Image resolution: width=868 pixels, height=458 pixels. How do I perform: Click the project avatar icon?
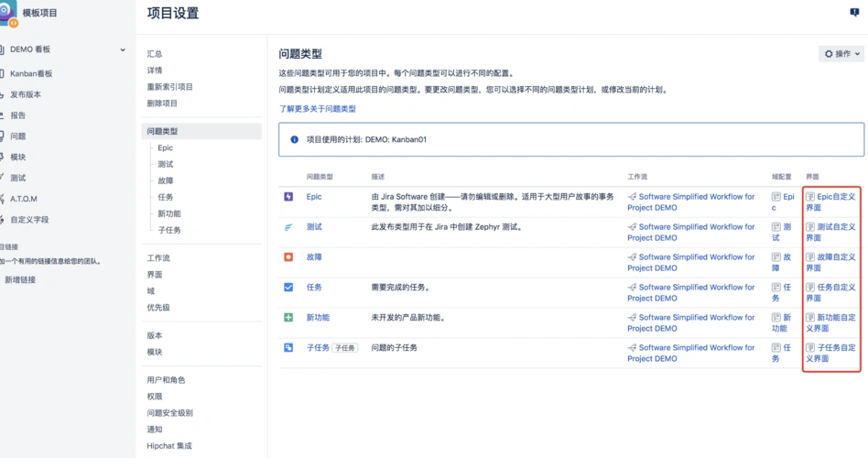7,14
